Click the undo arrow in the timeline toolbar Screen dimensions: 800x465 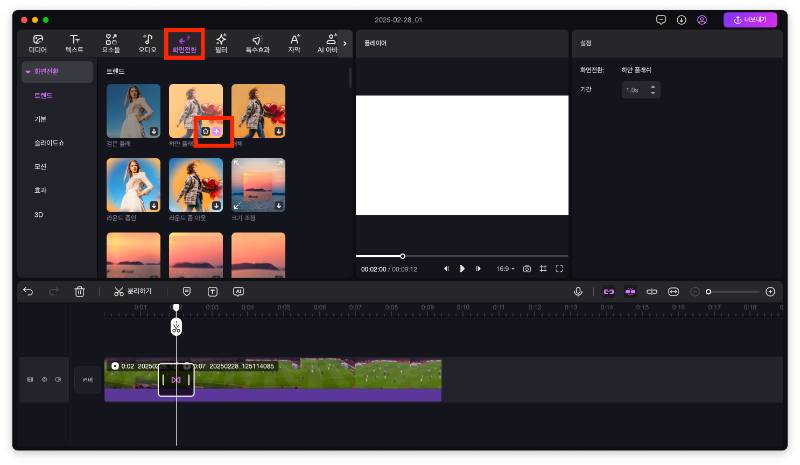tap(28, 291)
